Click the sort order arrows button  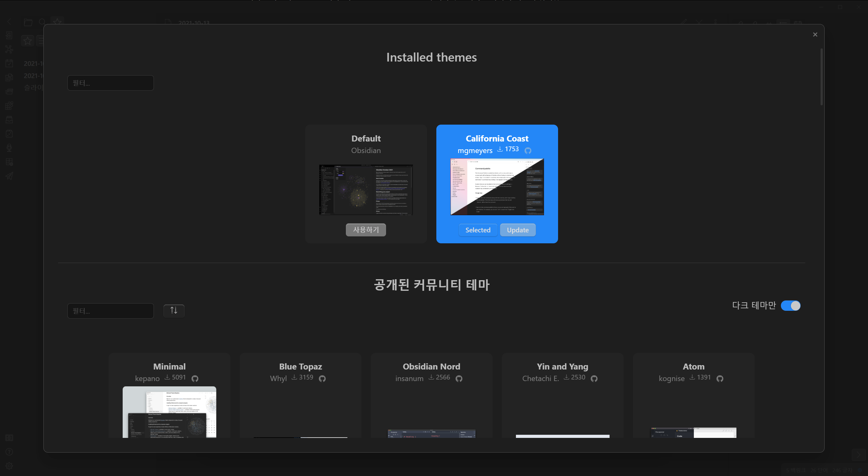pos(174,310)
